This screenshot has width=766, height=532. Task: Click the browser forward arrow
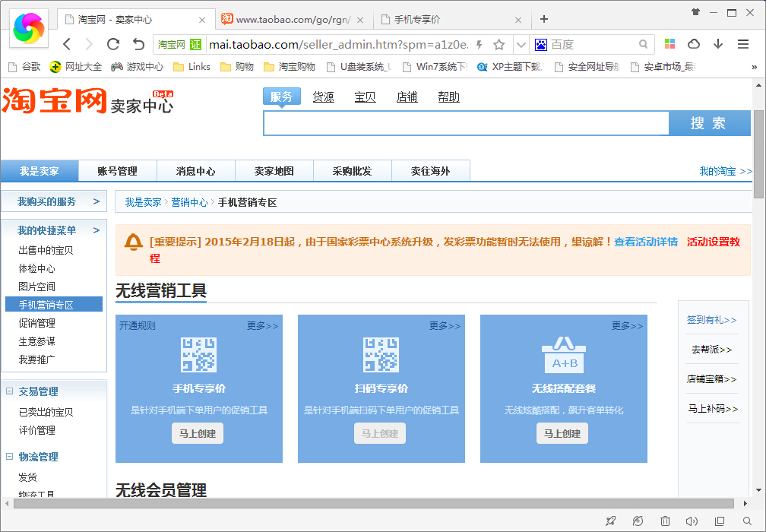click(x=89, y=44)
